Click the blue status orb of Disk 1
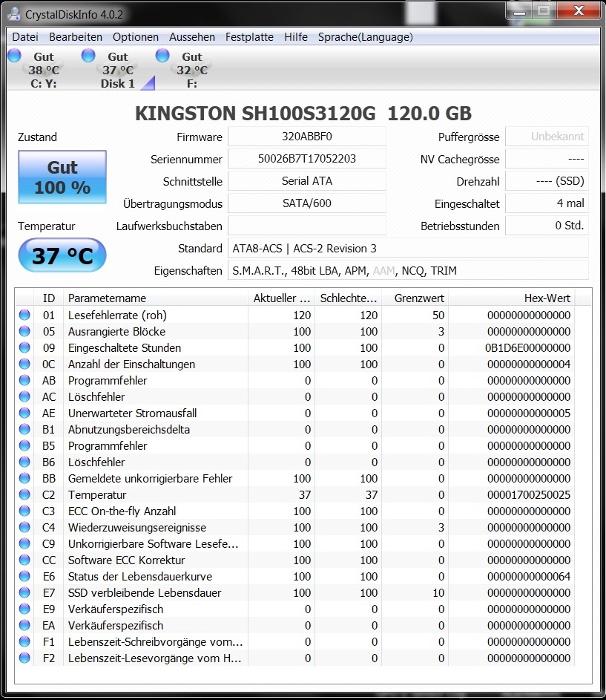Image resolution: width=606 pixels, height=700 pixels. pyautogui.click(x=88, y=56)
